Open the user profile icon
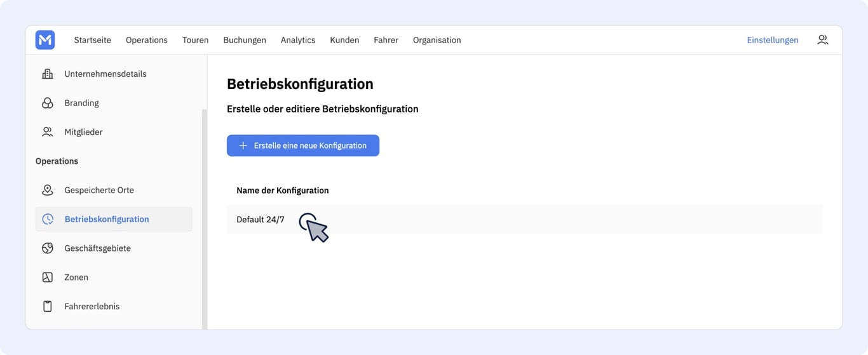 (823, 39)
